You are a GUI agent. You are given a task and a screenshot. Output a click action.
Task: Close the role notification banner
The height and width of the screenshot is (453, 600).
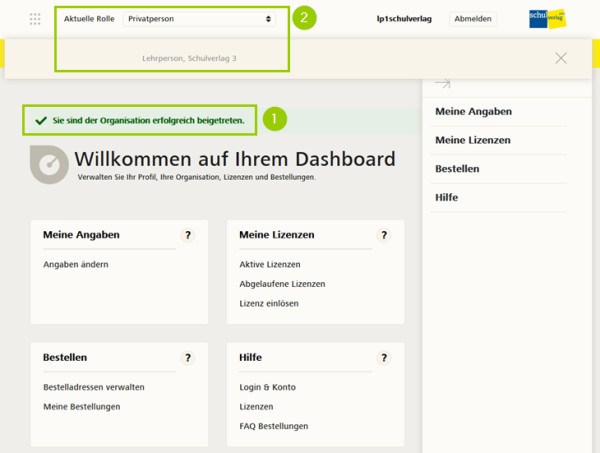[561, 58]
